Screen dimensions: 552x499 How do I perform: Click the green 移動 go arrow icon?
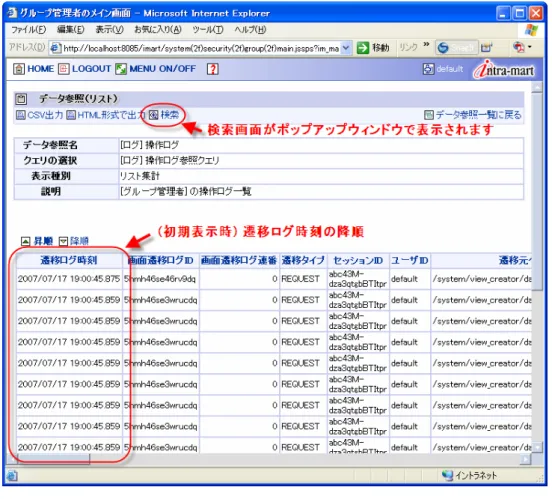pyautogui.click(x=363, y=48)
